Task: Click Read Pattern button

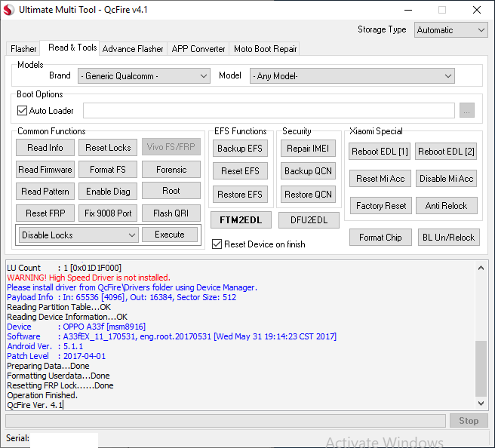Action: [x=45, y=191]
